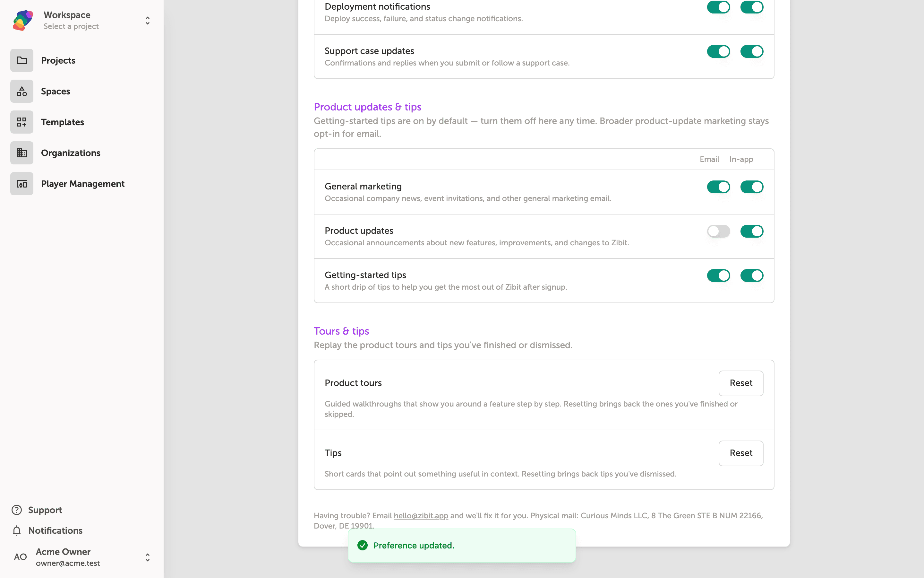This screenshot has width=924, height=578.
Task: Reset the Product tours
Action: click(x=741, y=383)
